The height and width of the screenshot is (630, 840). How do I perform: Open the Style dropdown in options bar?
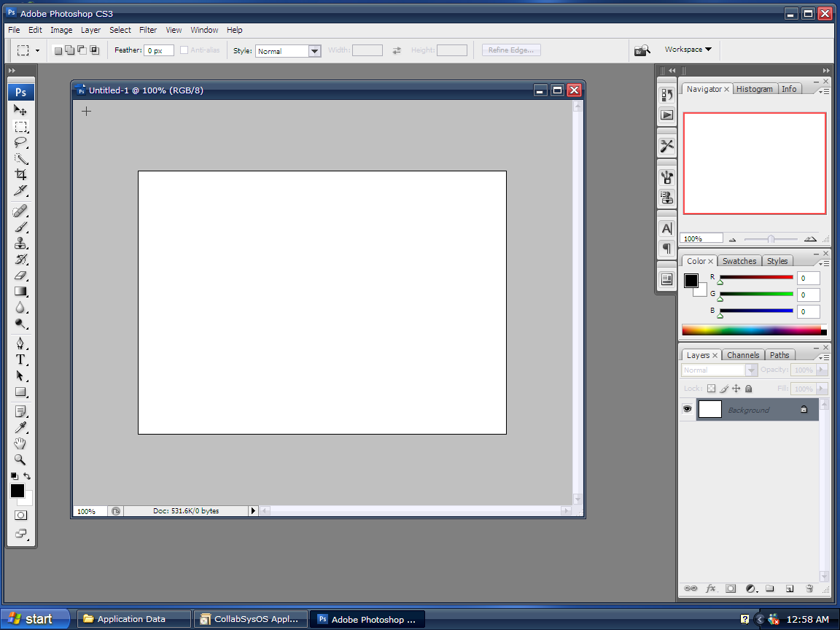[314, 51]
